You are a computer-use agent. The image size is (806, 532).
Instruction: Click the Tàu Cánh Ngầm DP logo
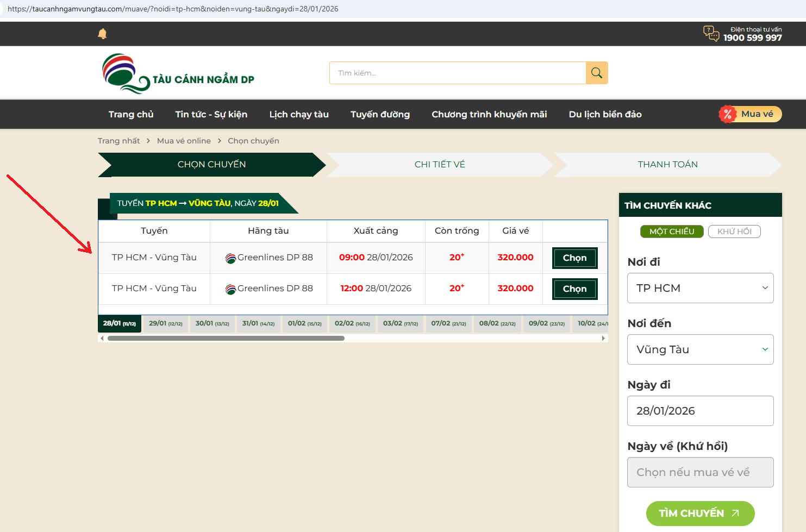click(178, 74)
